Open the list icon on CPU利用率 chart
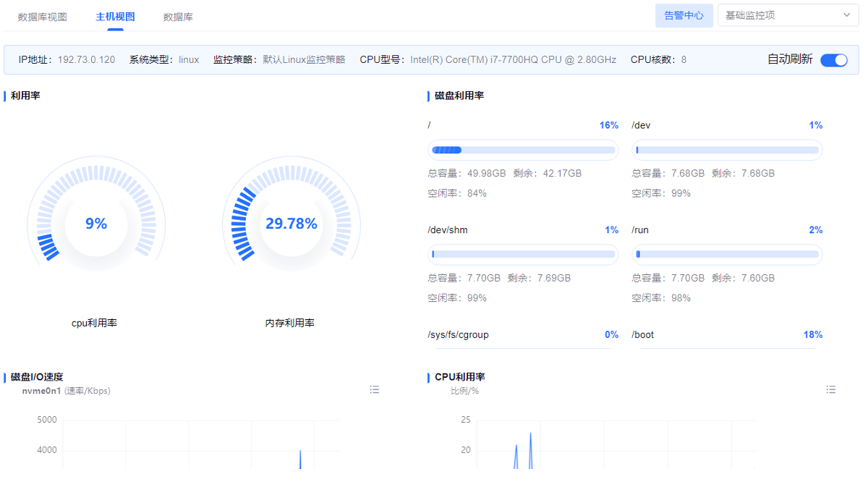868x503 pixels. [x=831, y=389]
